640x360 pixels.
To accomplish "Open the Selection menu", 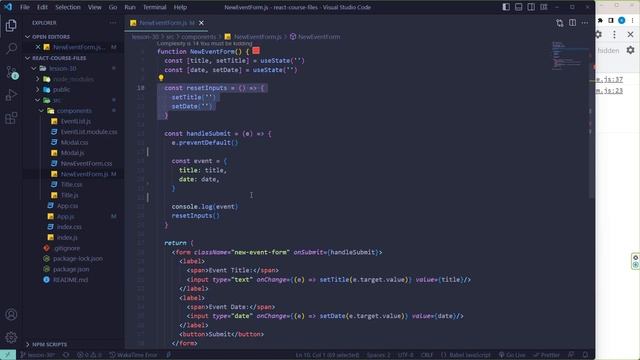I will point(68,7).
